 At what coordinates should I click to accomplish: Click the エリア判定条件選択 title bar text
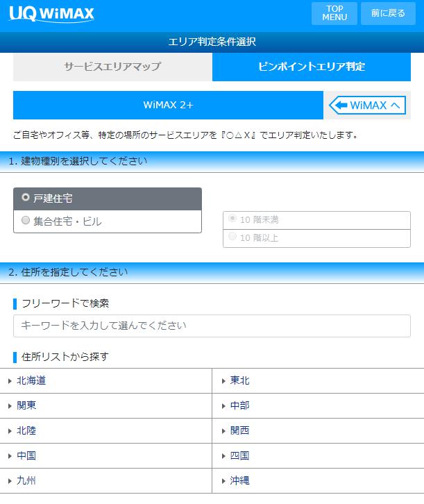pos(212,42)
